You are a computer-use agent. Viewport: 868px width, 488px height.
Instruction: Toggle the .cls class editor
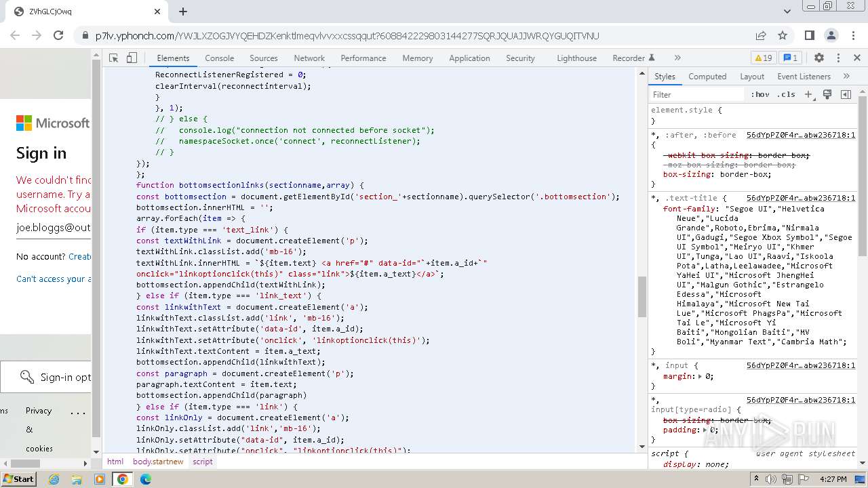point(787,95)
